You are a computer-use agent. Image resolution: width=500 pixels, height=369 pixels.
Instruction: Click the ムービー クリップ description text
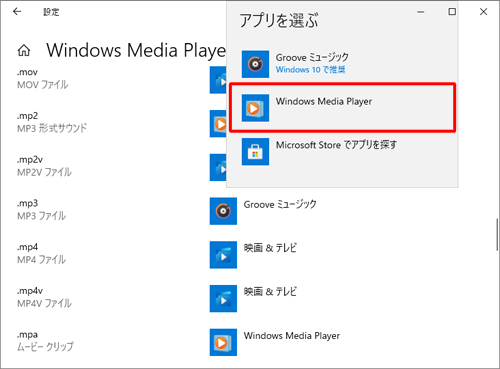pyautogui.click(x=45, y=347)
